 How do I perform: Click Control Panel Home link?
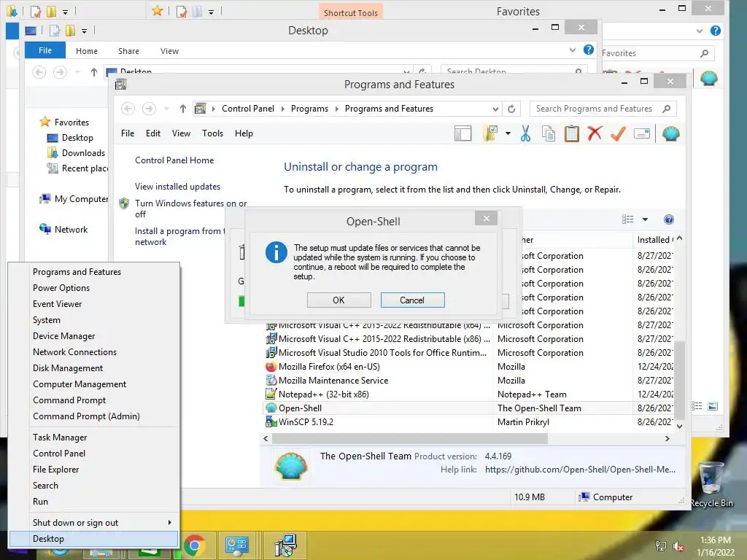tap(174, 160)
